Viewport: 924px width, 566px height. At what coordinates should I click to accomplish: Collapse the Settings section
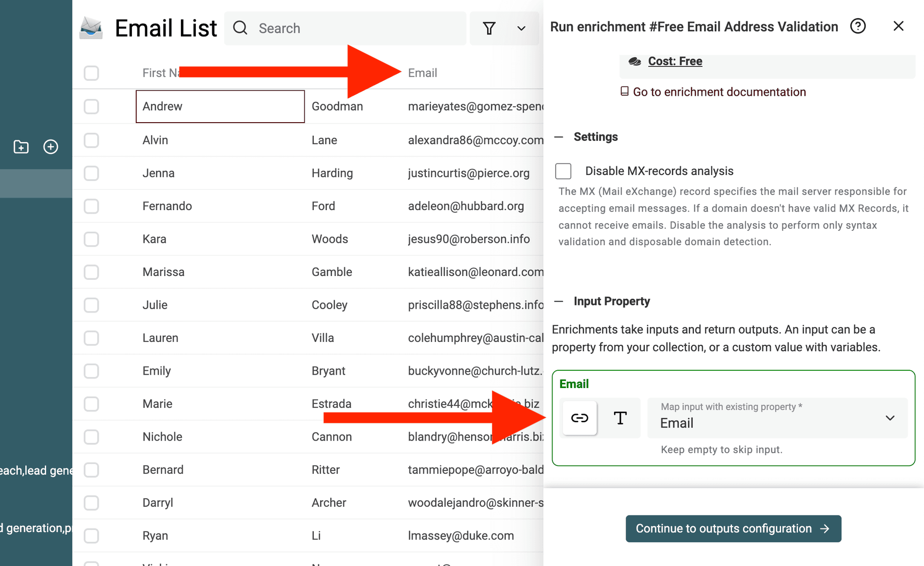coord(559,137)
